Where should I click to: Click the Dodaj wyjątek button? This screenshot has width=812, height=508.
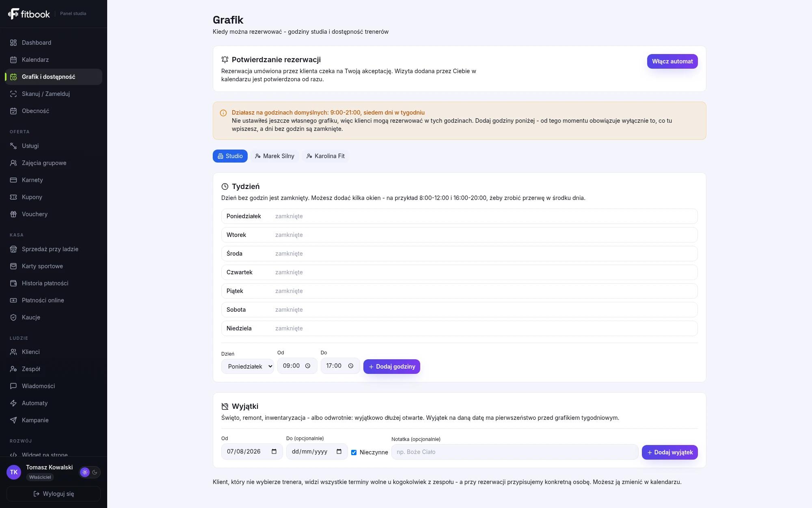point(670,452)
